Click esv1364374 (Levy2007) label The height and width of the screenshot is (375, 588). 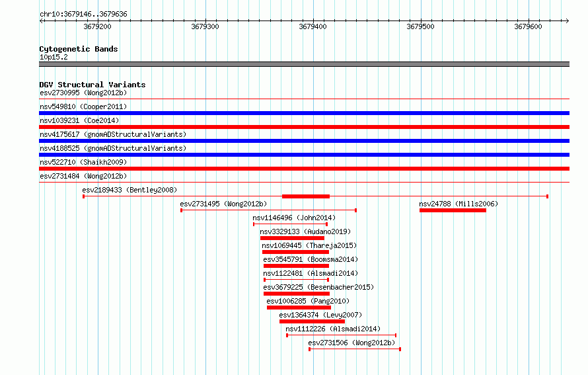[320, 315]
